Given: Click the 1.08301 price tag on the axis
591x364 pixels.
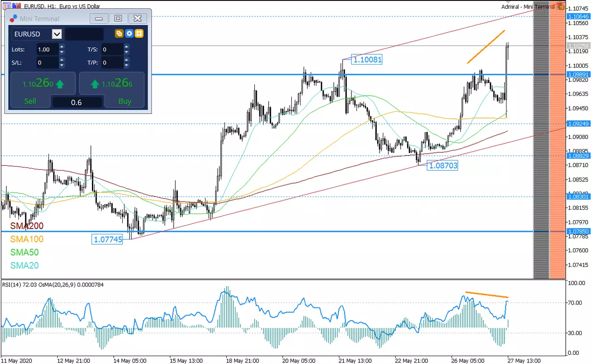Looking at the screenshot, I should pos(579,197).
